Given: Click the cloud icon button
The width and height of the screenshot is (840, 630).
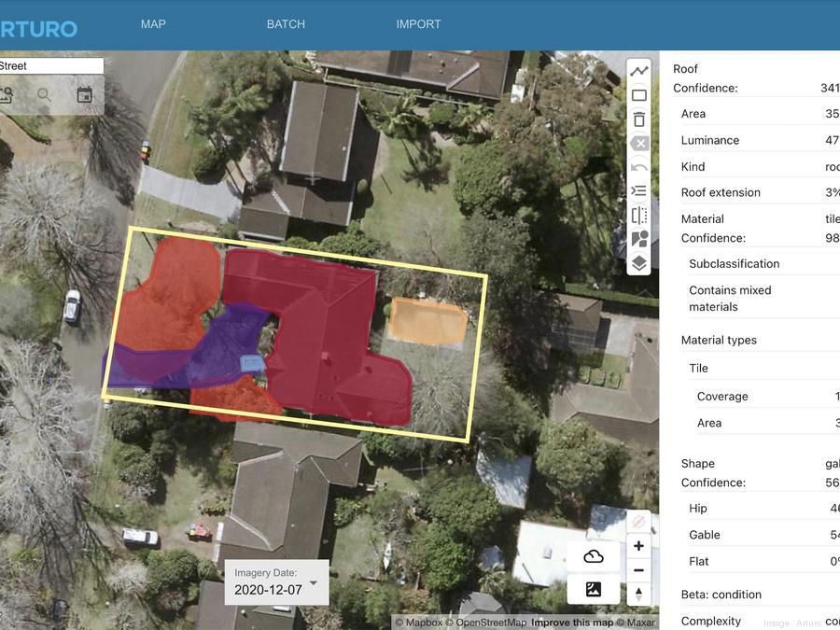Looking at the screenshot, I should point(594,556).
